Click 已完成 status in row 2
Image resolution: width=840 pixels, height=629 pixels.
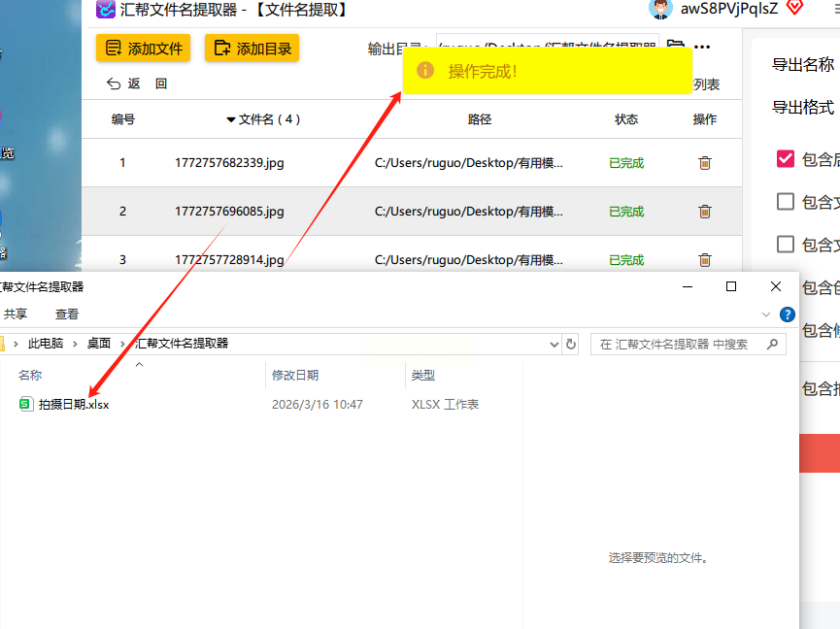[626, 212]
